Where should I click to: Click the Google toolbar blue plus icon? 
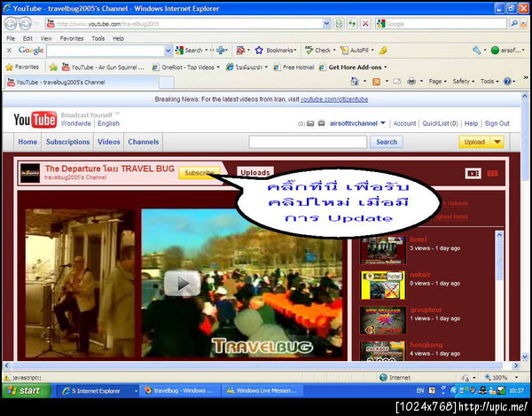coord(221,51)
